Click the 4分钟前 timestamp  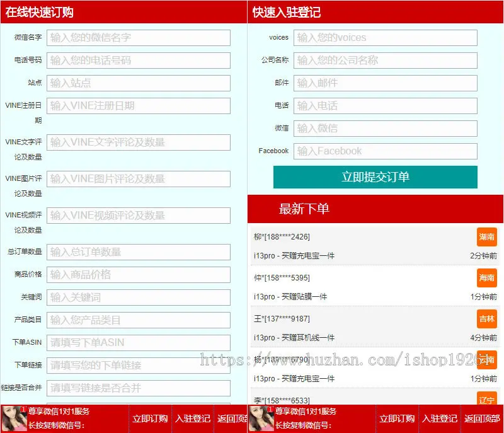point(483,338)
